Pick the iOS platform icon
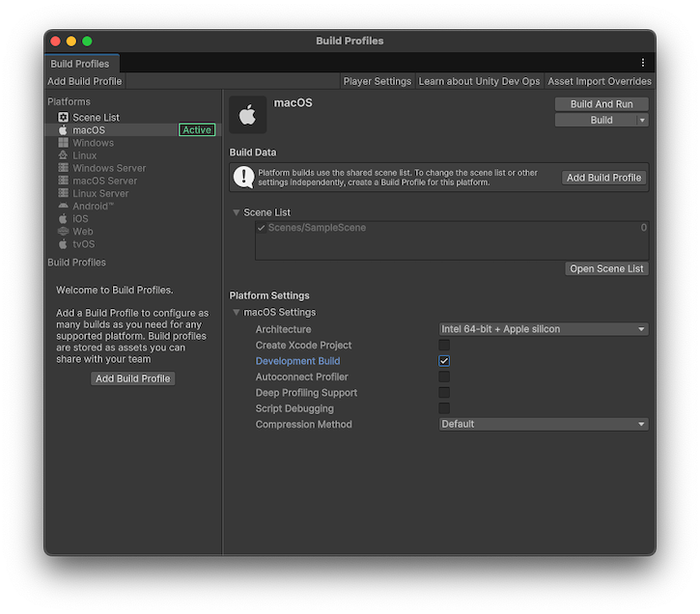700x614 pixels. (64, 219)
